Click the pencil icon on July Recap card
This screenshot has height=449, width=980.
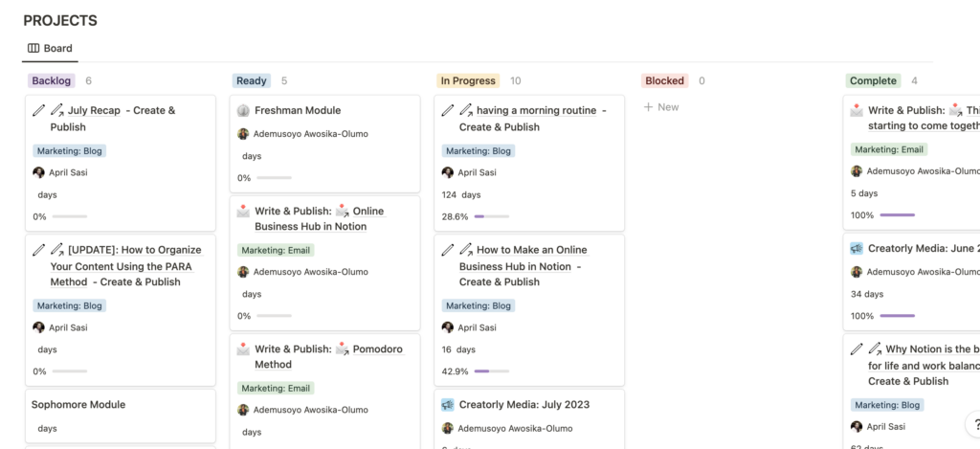click(x=38, y=111)
